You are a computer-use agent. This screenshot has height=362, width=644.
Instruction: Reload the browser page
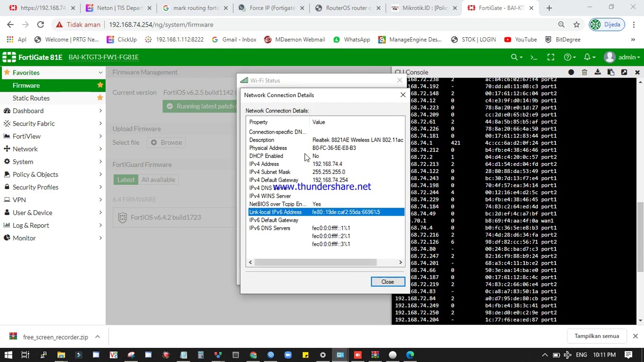(x=40, y=24)
